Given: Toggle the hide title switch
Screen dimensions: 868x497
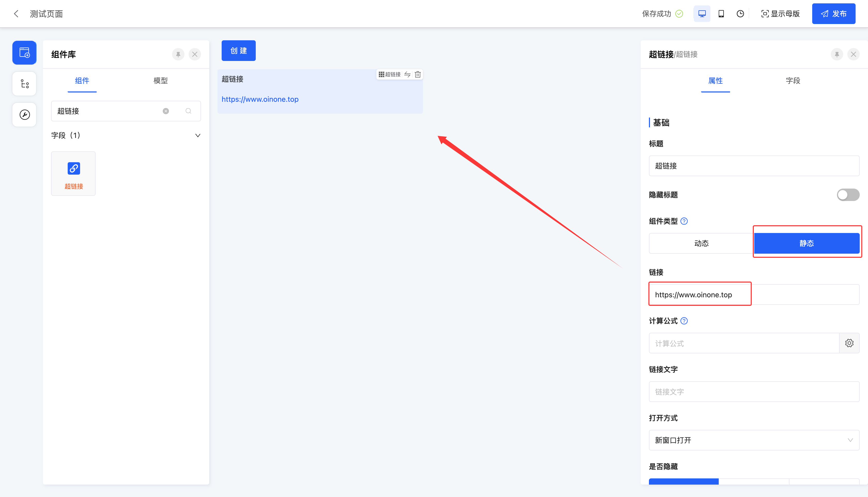Looking at the screenshot, I should click(x=848, y=195).
